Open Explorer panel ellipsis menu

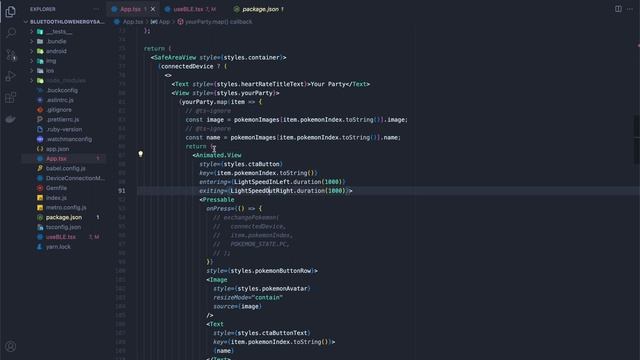(96, 9)
